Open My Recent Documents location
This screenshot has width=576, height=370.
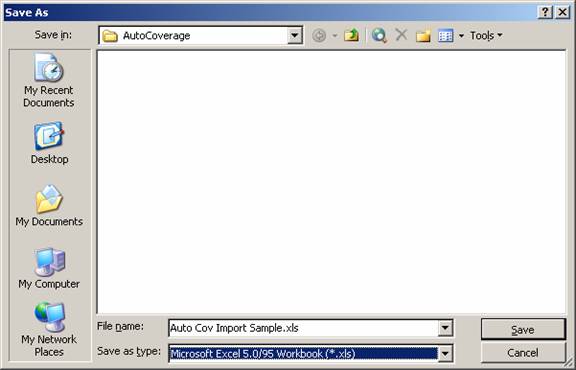pos(49,80)
